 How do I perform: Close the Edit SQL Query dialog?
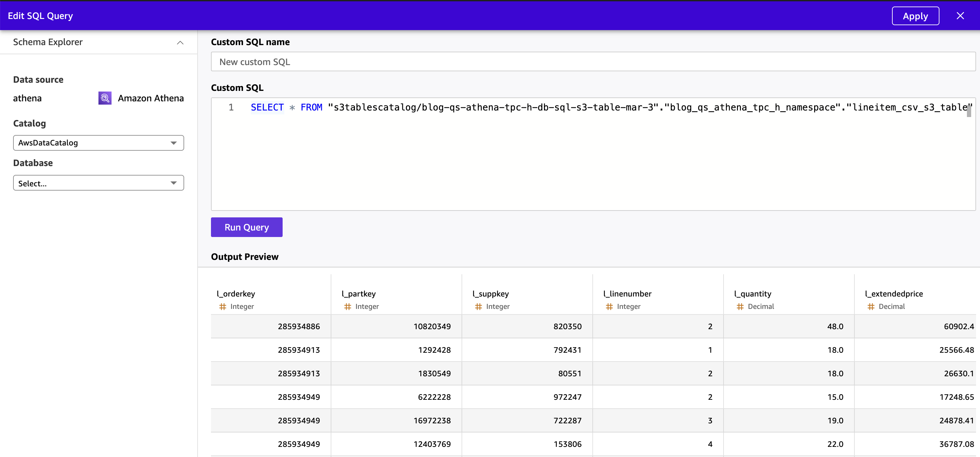tap(960, 16)
